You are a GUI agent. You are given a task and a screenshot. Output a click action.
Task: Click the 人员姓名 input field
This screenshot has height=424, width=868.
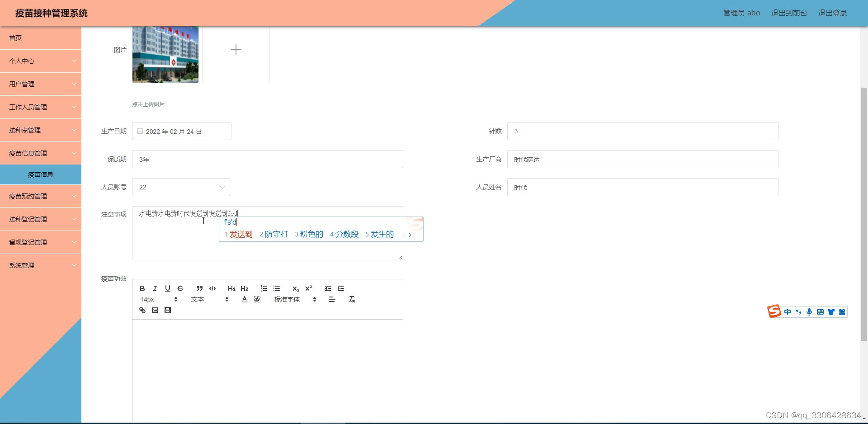(x=643, y=187)
